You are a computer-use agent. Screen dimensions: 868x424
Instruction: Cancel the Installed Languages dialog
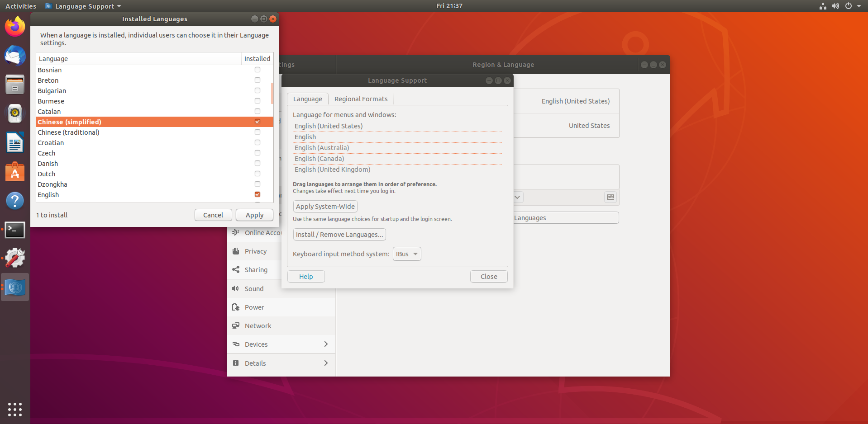pyautogui.click(x=213, y=215)
